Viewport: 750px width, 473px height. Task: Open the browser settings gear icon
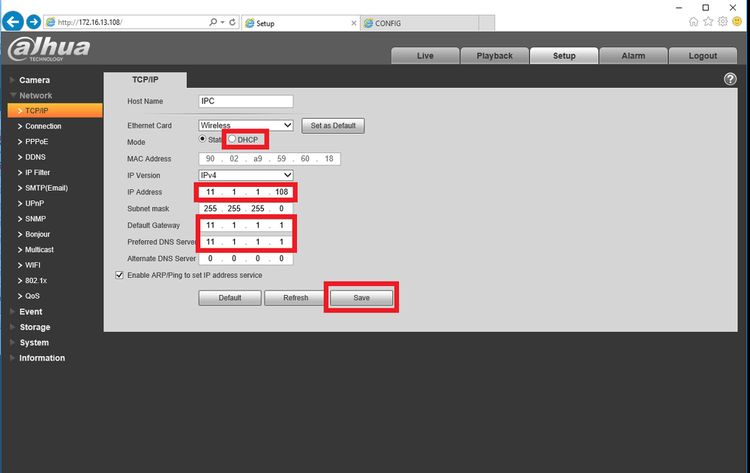(723, 22)
